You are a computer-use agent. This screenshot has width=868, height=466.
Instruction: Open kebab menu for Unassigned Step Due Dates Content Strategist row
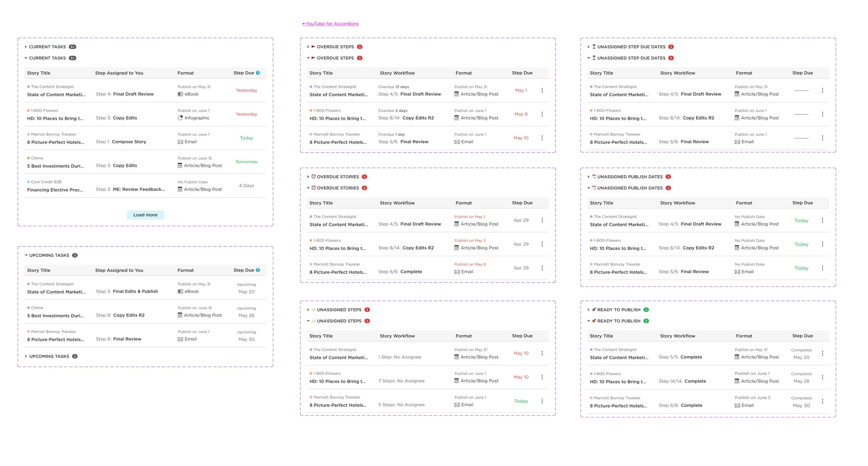click(822, 90)
